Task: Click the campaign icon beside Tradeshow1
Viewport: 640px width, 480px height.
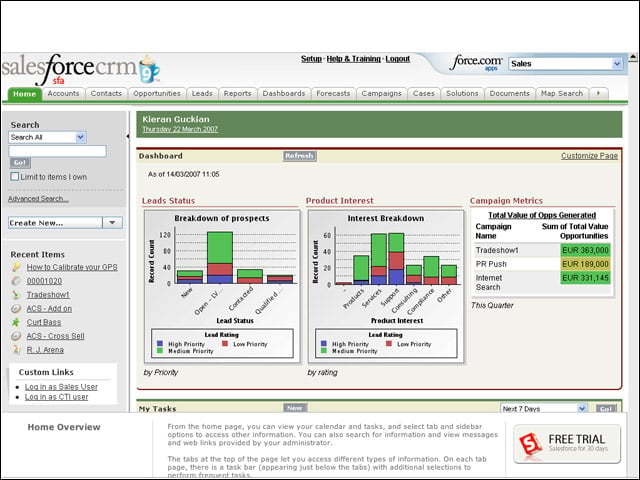Action: pyautogui.click(x=16, y=295)
